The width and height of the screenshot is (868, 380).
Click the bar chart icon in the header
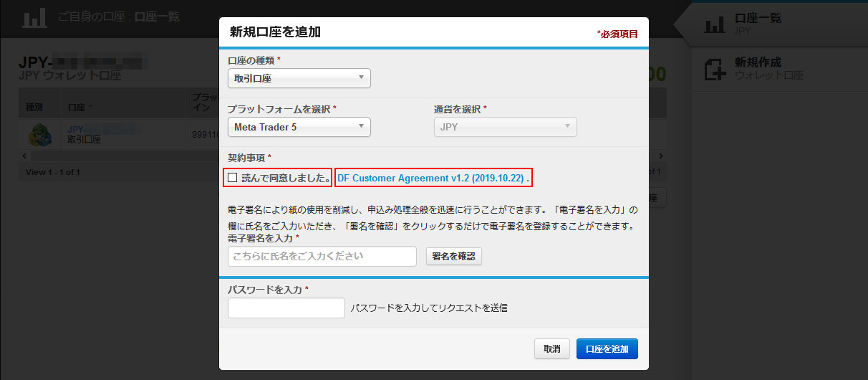pos(34,17)
